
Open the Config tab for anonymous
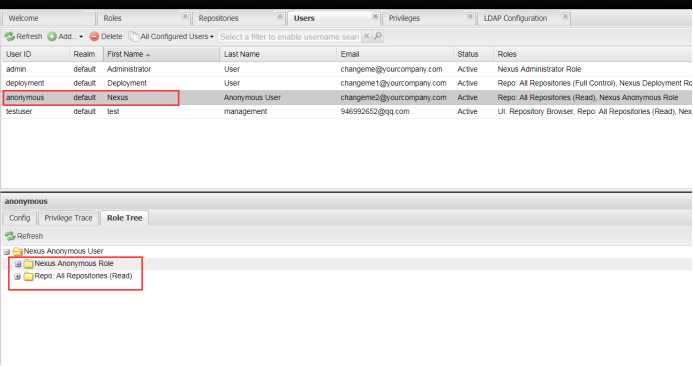pyautogui.click(x=19, y=218)
